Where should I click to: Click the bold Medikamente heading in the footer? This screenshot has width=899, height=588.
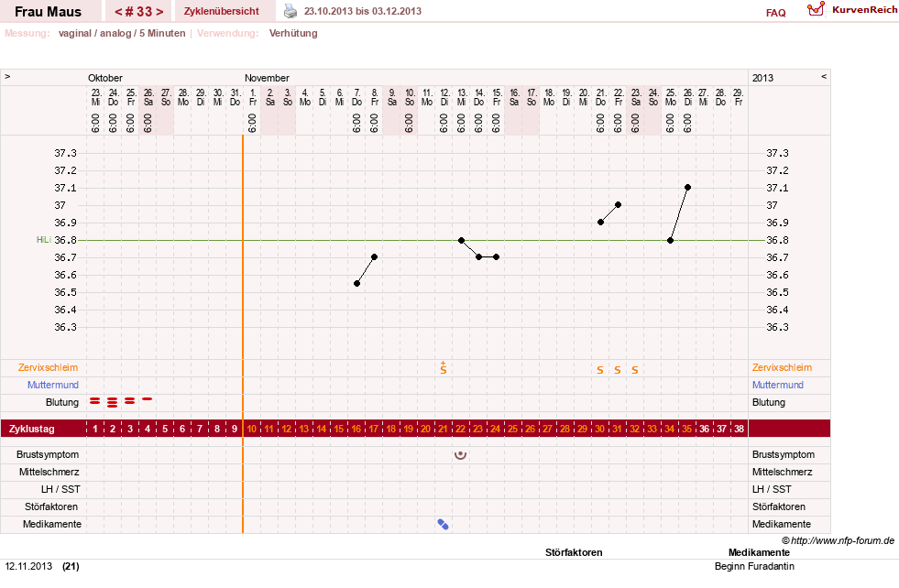pos(759,552)
